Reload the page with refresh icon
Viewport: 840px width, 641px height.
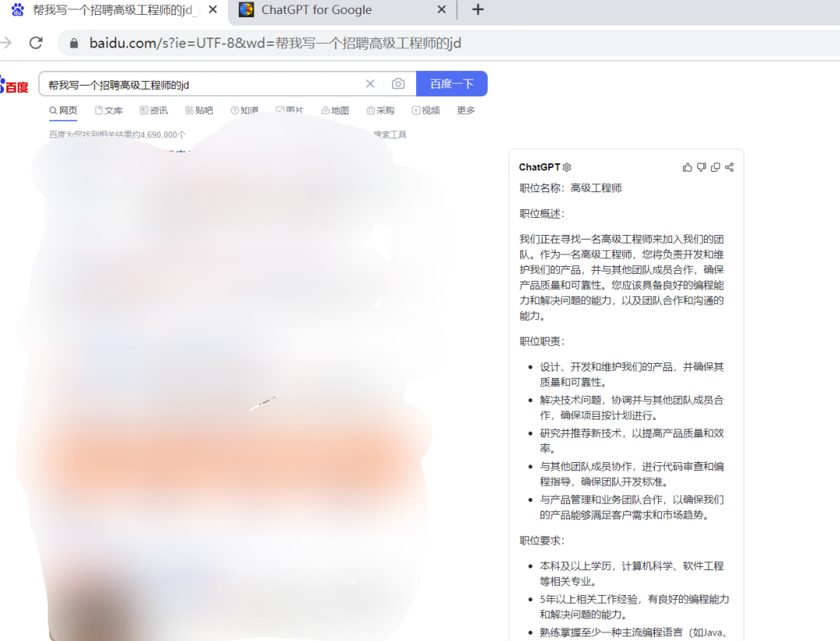pos(36,43)
